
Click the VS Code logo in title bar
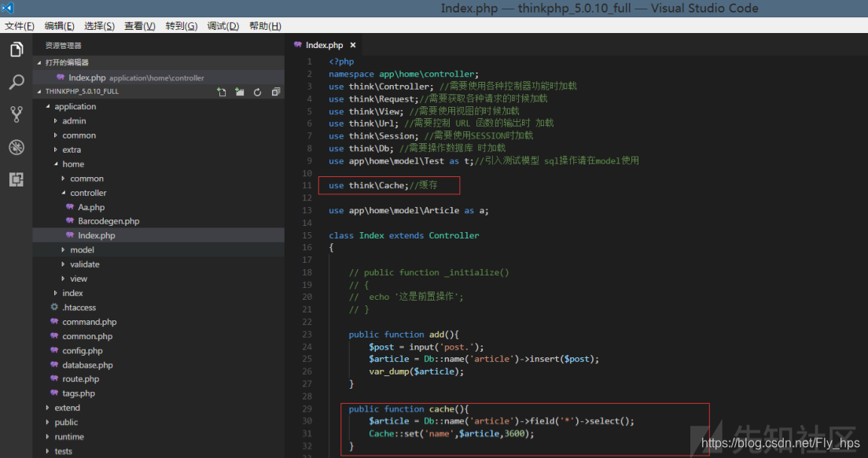7,8
